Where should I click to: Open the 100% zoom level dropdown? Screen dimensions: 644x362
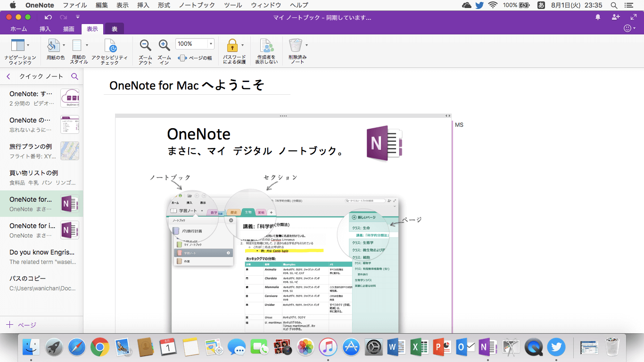[211, 44]
